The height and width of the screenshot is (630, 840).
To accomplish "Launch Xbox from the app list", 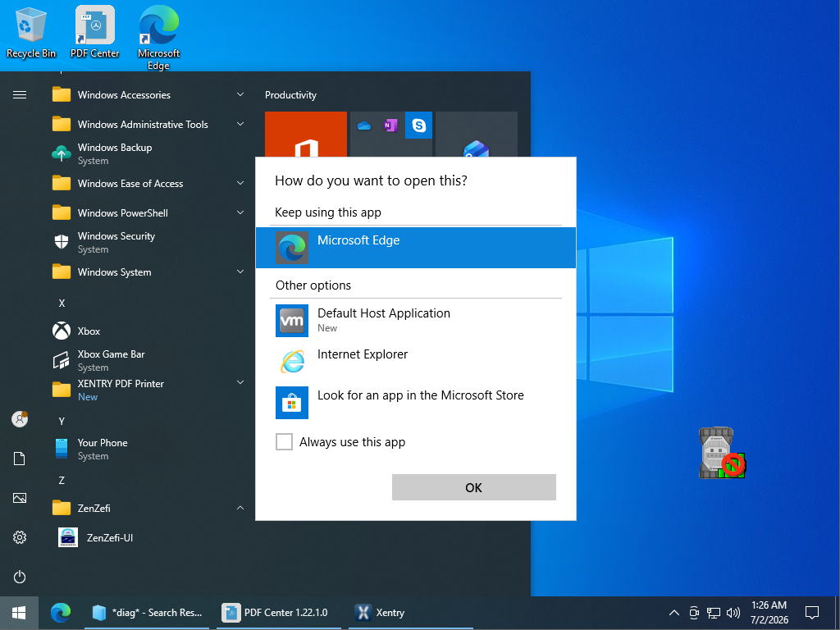I will pyautogui.click(x=149, y=331).
